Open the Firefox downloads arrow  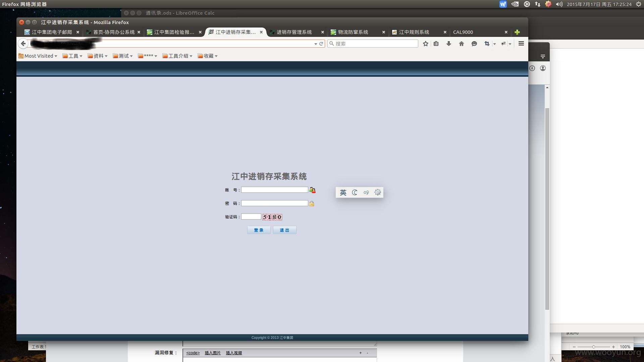[x=449, y=44]
